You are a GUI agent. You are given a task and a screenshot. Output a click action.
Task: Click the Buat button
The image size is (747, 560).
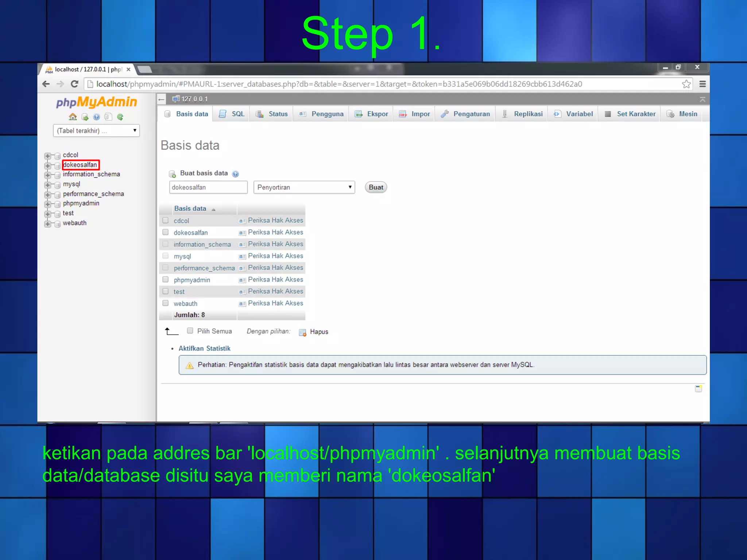(x=376, y=187)
